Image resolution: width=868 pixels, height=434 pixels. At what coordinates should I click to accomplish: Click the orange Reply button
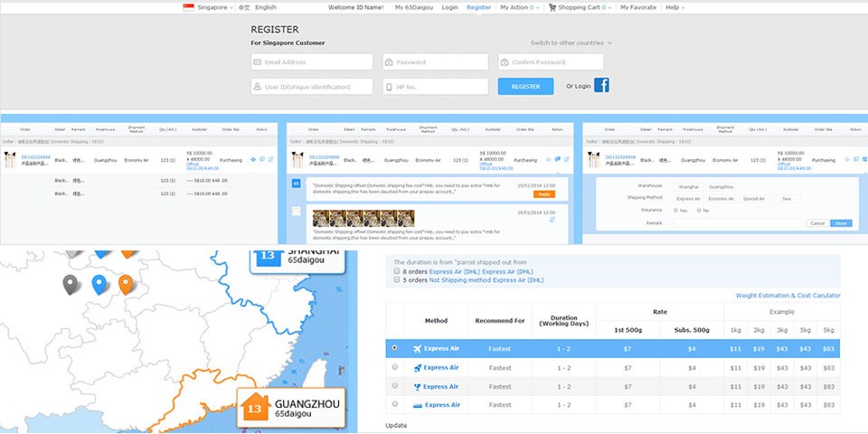[544, 194]
